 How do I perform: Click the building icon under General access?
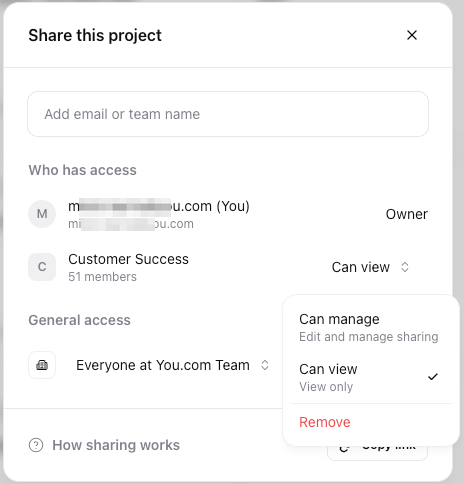pyautogui.click(x=42, y=365)
